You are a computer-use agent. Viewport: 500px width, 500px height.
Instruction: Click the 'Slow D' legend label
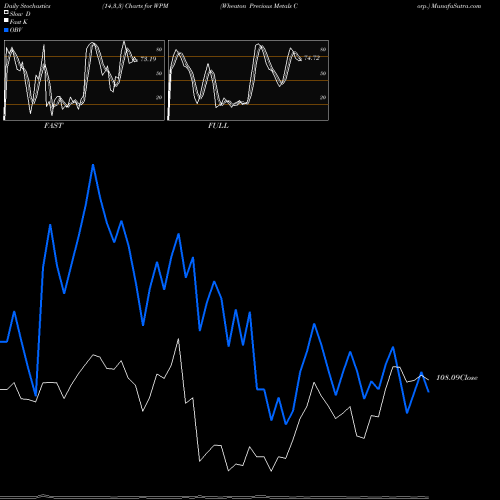(20, 14)
